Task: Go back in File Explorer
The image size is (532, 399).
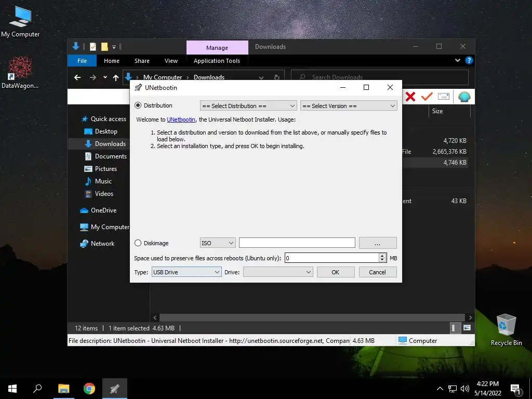Action: pyautogui.click(x=77, y=78)
